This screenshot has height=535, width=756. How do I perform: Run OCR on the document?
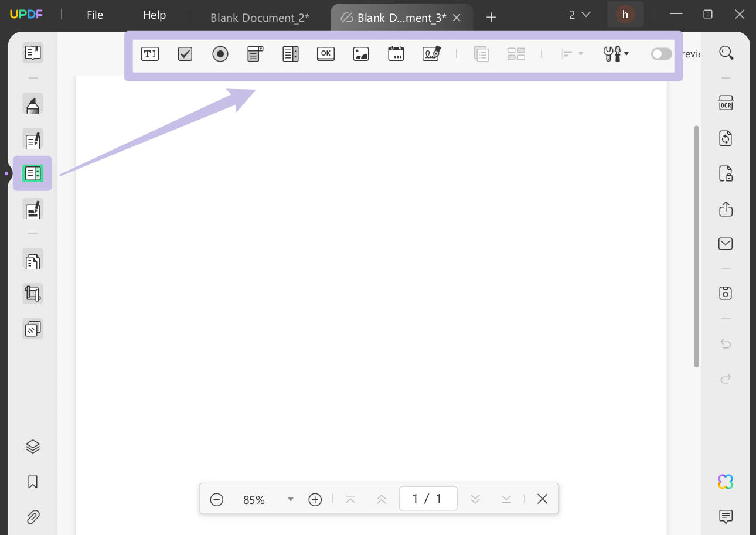point(726,103)
